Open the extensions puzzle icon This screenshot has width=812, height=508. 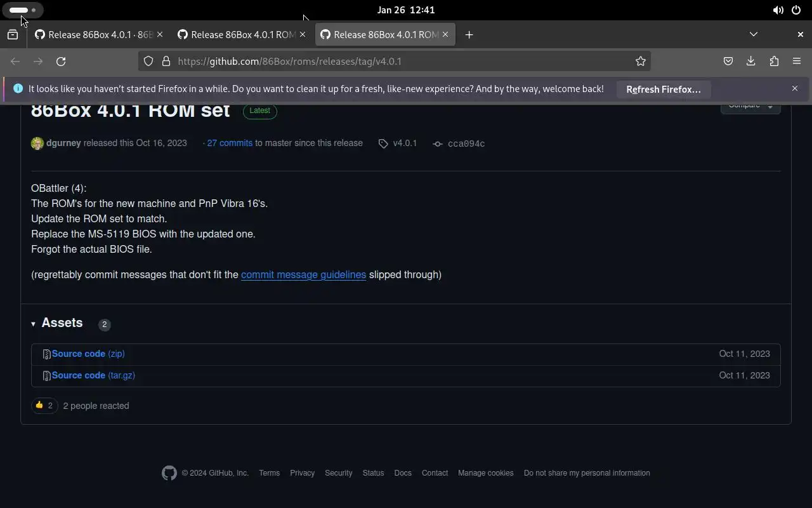(x=774, y=62)
